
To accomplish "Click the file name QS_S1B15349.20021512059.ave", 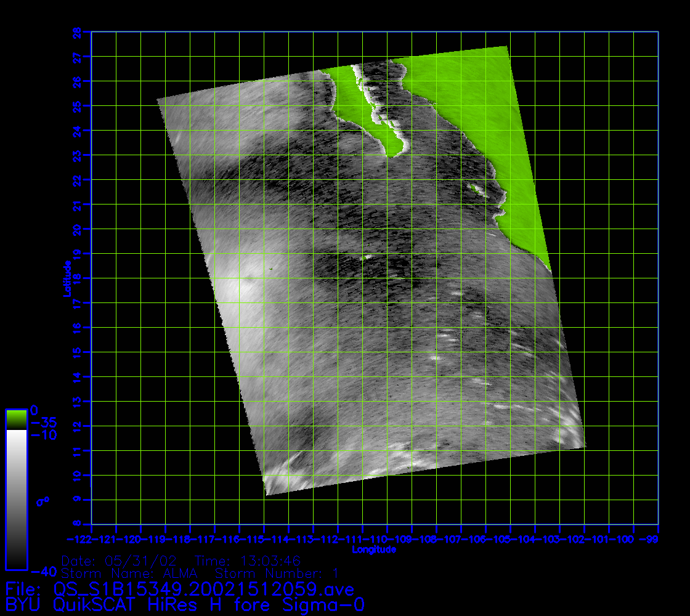I will pyautogui.click(x=205, y=590).
